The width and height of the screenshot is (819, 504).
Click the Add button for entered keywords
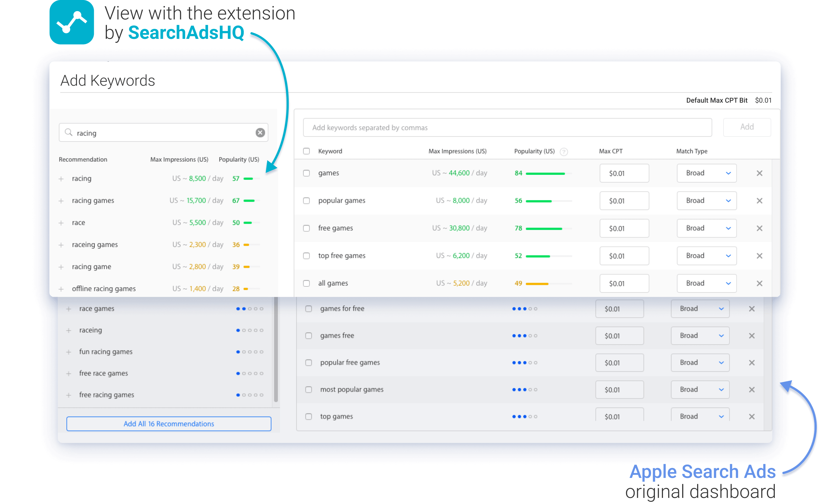pyautogui.click(x=748, y=127)
